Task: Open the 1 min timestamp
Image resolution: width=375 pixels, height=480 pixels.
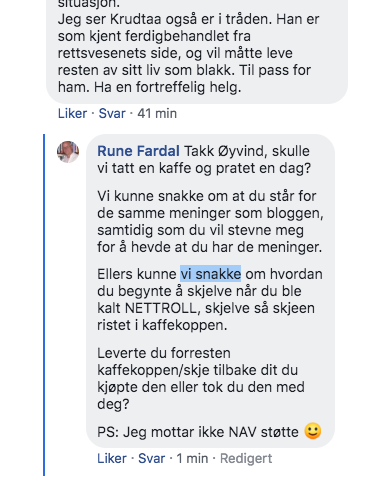Action: 192,458
